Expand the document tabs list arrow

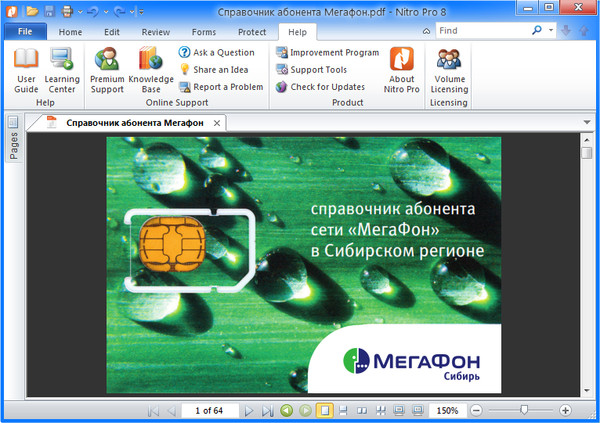(x=587, y=123)
